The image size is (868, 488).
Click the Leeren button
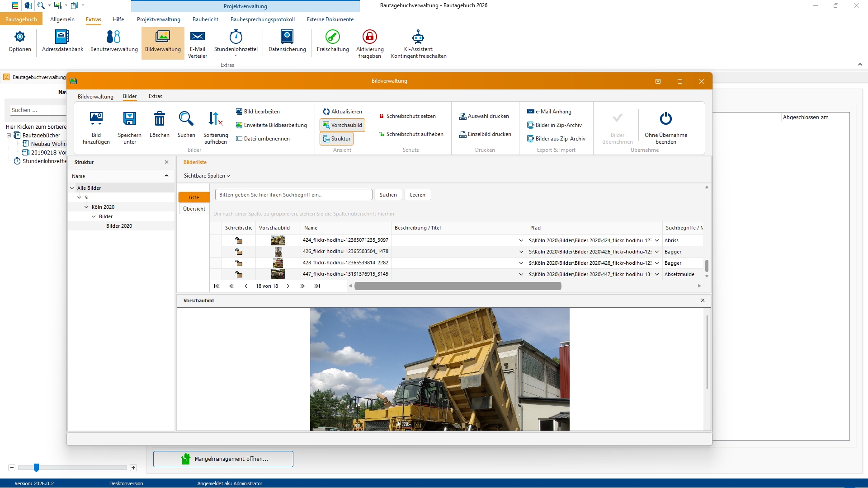417,195
